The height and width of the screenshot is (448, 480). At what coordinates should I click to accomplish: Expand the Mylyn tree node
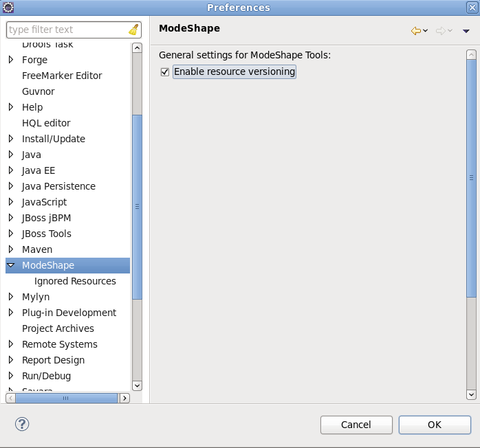[11, 297]
